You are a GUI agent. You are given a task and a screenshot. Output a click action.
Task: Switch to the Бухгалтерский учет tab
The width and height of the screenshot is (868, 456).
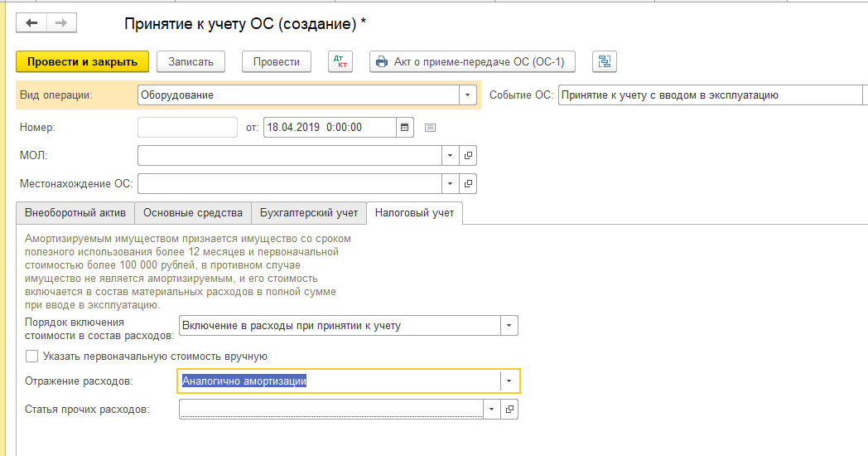click(x=309, y=213)
